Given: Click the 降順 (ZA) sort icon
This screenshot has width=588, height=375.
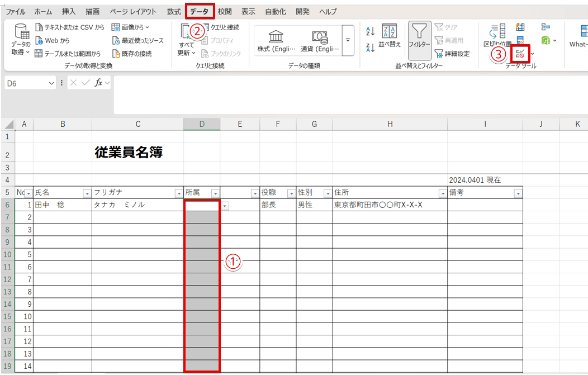Looking at the screenshot, I should click(x=370, y=48).
